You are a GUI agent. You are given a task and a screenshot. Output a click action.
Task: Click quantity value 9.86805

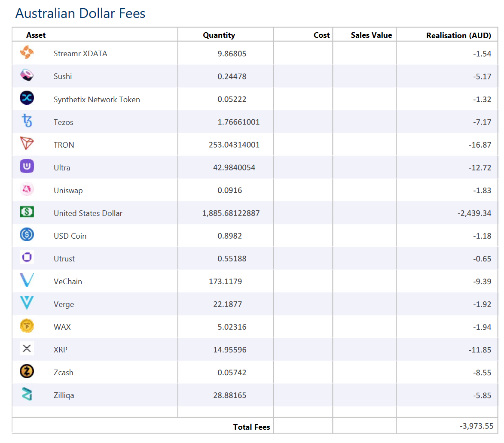(x=232, y=54)
